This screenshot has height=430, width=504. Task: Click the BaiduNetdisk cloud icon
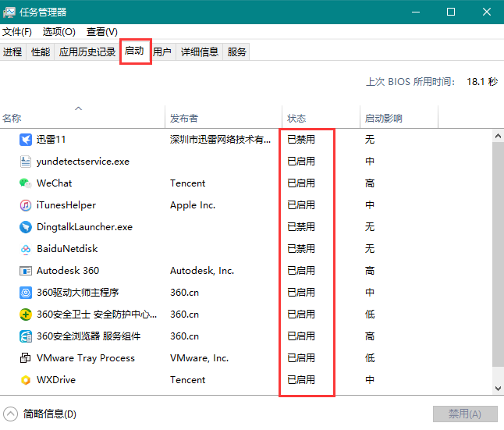[x=26, y=249]
